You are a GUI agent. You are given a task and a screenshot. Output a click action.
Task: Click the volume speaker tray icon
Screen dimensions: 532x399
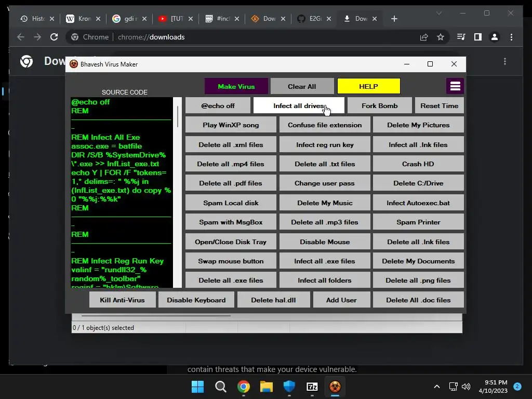[466, 387]
